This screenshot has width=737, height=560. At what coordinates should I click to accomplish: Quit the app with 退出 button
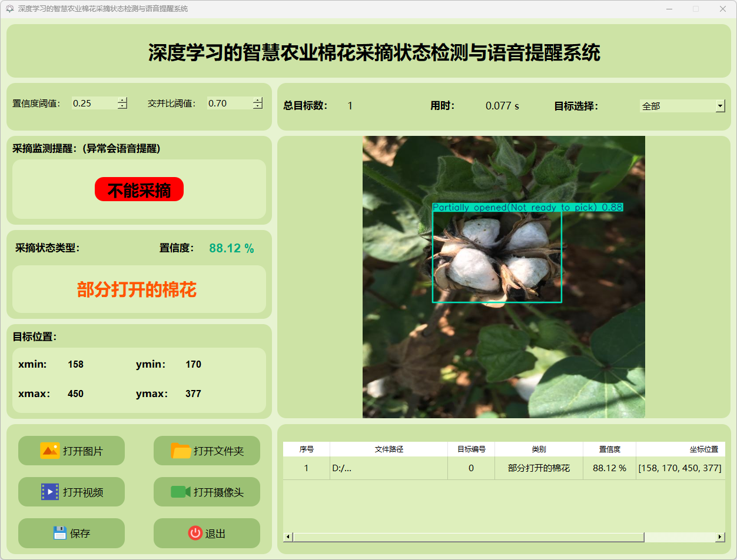click(x=207, y=533)
